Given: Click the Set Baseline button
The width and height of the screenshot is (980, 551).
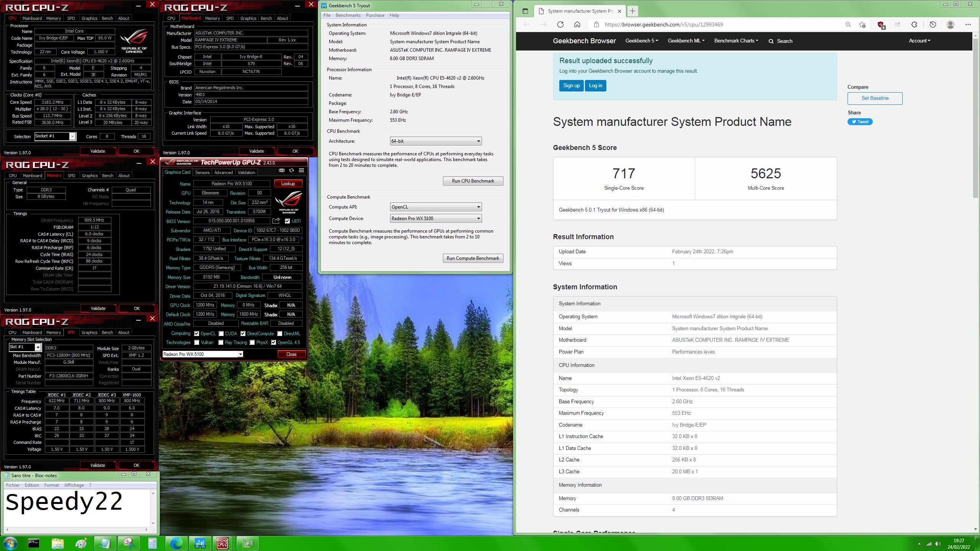Looking at the screenshot, I should 875,98.
